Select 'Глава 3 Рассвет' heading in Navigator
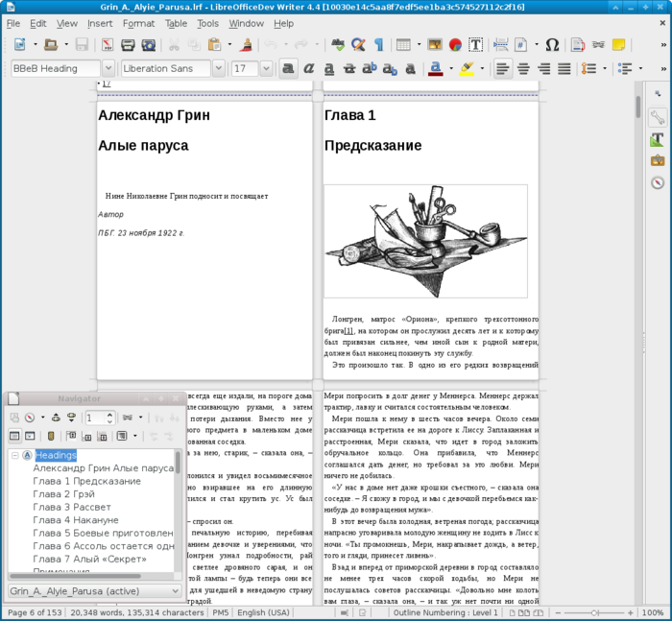 (x=71, y=507)
